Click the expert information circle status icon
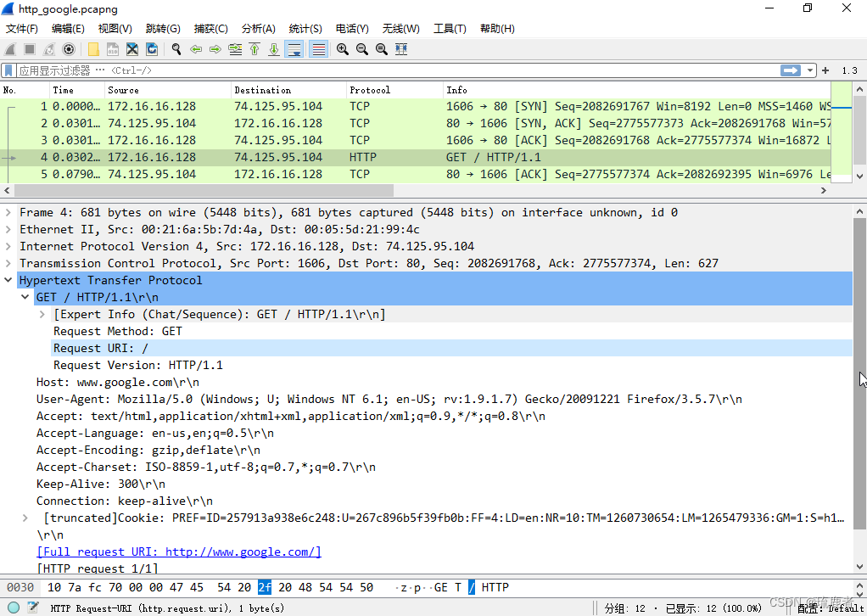This screenshot has height=616, width=867. point(14,608)
